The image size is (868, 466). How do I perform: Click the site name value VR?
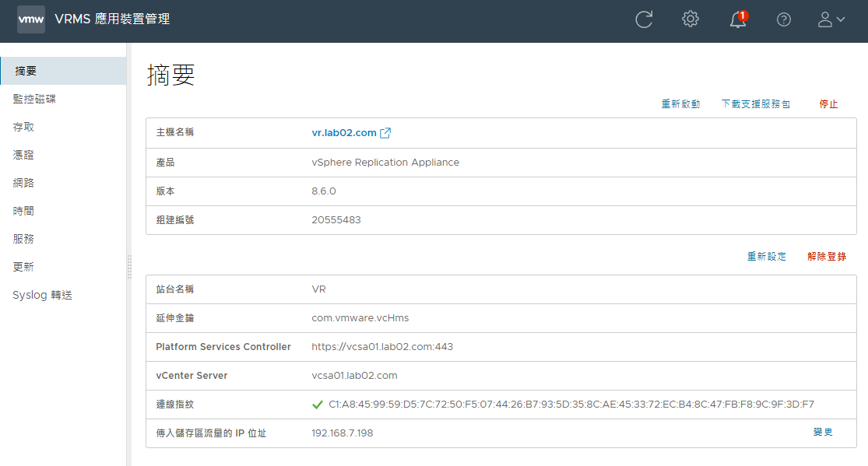319,289
